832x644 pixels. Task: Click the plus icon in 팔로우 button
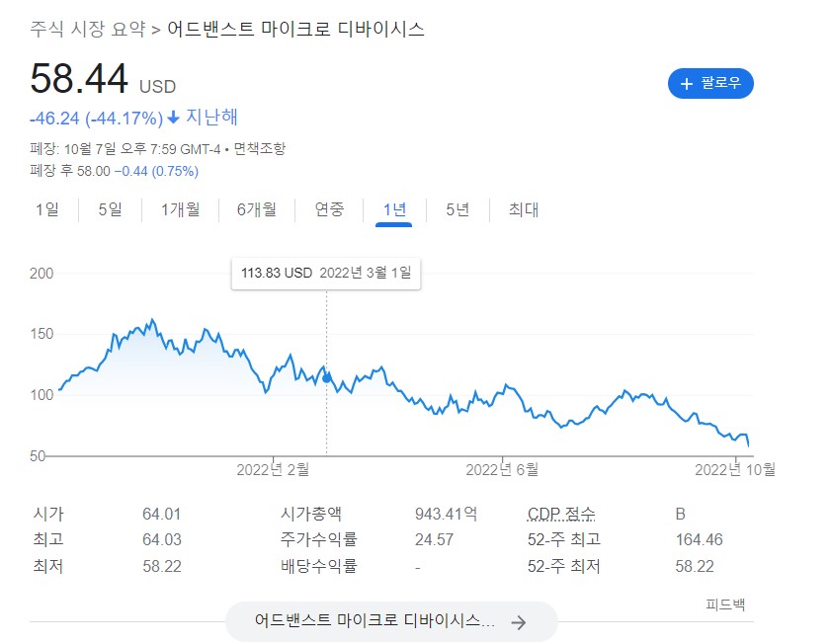686,84
